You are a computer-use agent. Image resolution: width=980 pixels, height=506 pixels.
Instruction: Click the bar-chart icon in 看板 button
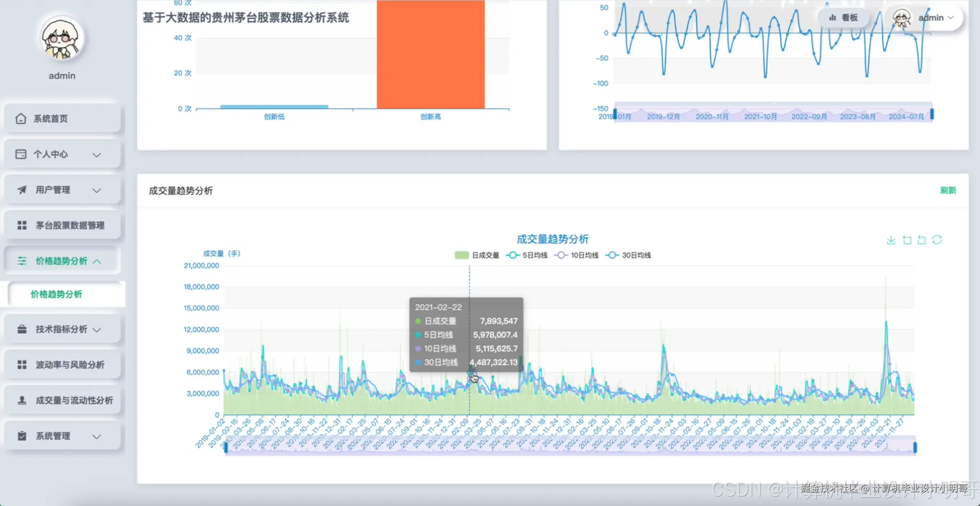point(833,18)
